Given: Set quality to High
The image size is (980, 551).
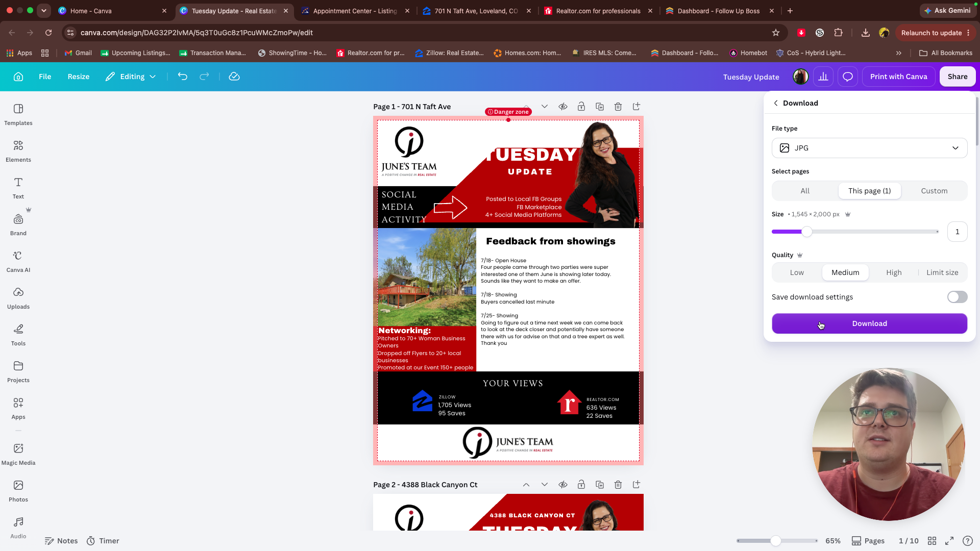Looking at the screenshot, I should click(894, 272).
